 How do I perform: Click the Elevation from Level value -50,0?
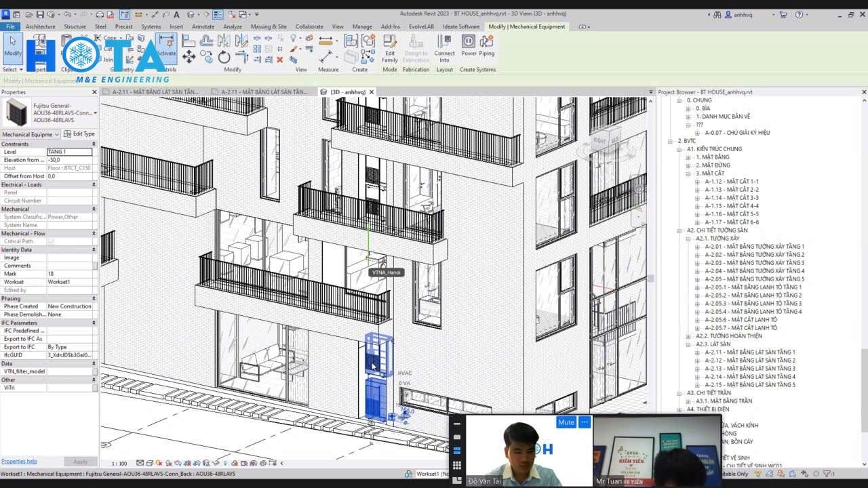click(x=69, y=160)
